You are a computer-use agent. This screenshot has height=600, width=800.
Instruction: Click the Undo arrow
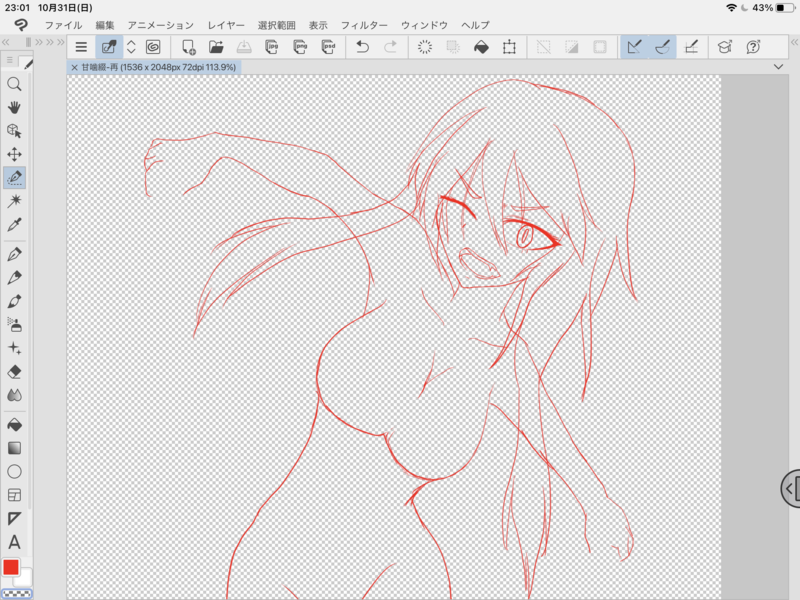tap(362, 47)
